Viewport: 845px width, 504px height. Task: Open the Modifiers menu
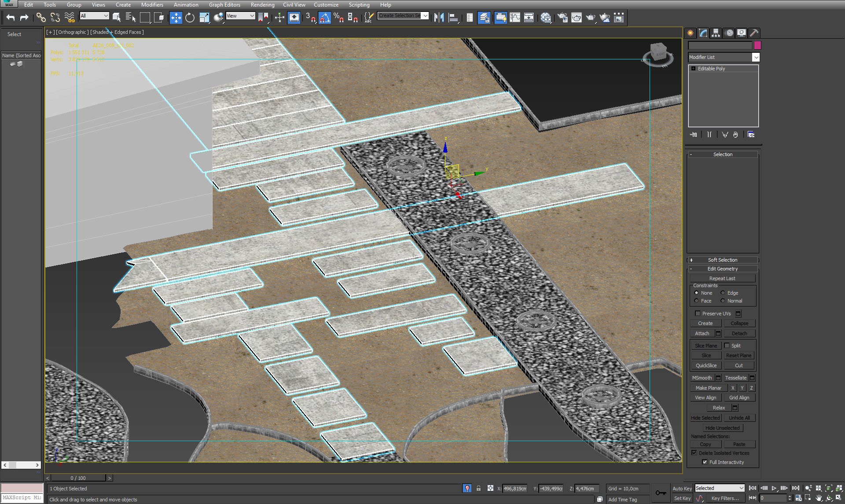click(152, 4)
